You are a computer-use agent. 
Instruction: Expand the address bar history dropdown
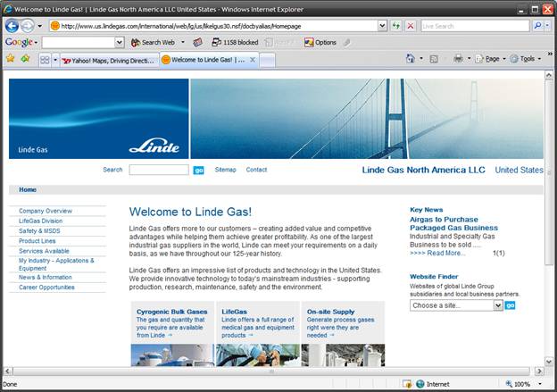click(382, 26)
